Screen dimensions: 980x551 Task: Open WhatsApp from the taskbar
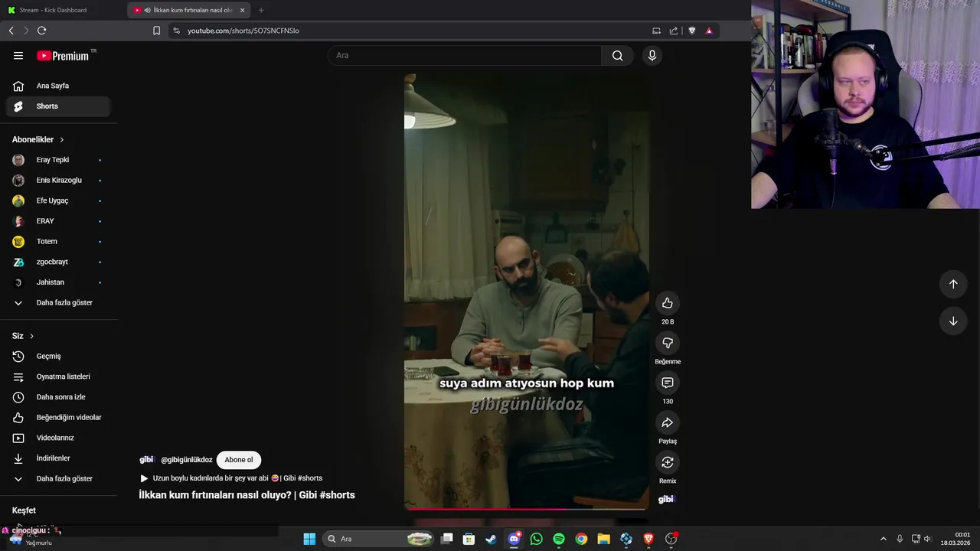[x=537, y=539]
